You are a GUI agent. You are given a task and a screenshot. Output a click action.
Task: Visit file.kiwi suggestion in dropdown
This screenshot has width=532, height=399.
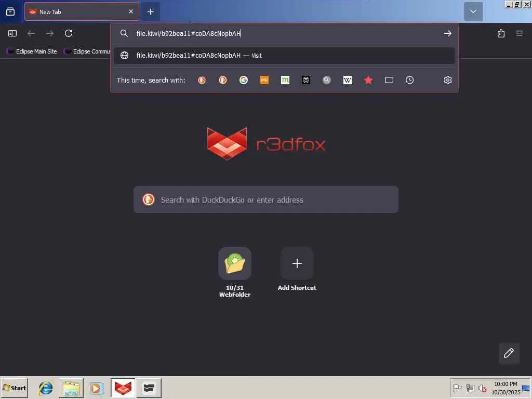(x=284, y=55)
